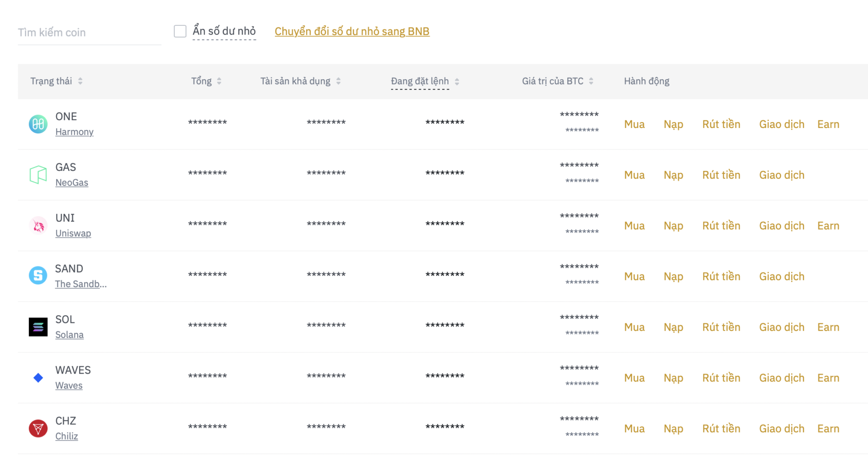
Task: Click Rút tiền in the CHZ row
Action: (721, 428)
